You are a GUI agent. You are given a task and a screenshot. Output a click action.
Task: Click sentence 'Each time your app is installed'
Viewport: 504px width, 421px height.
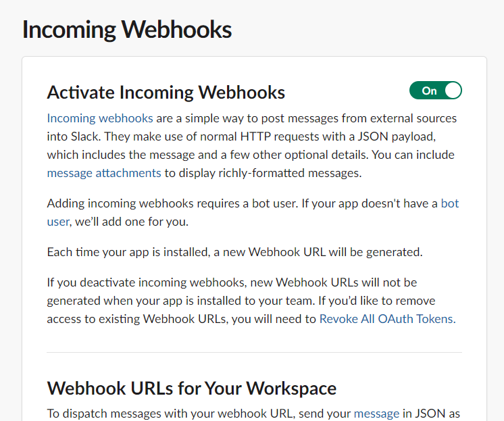coord(234,252)
